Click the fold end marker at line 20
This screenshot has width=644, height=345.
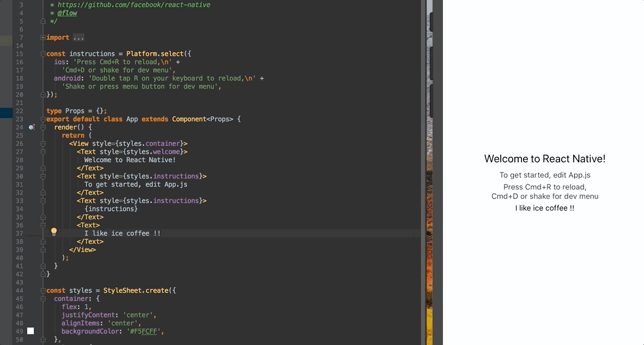point(42,95)
